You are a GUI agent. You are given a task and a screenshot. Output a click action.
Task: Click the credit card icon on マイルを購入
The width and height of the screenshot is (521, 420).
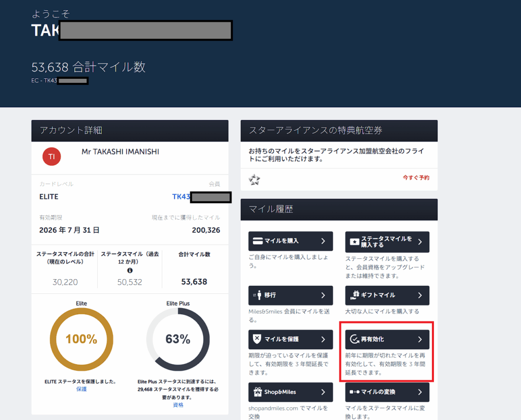pos(258,241)
